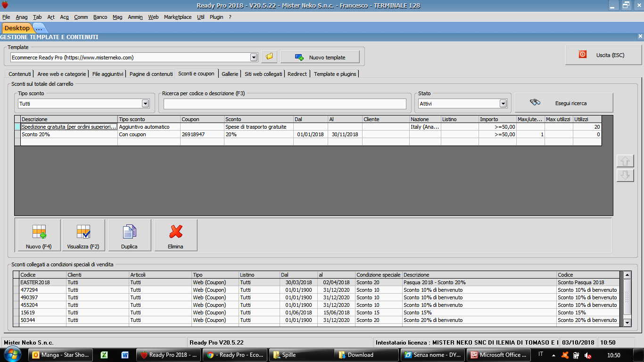Expand the Tipo sconto dropdown

tap(145, 104)
